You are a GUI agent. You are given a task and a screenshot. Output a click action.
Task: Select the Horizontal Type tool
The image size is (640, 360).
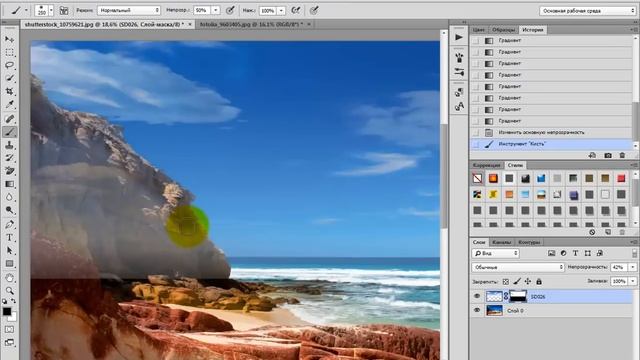click(x=9, y=238)
